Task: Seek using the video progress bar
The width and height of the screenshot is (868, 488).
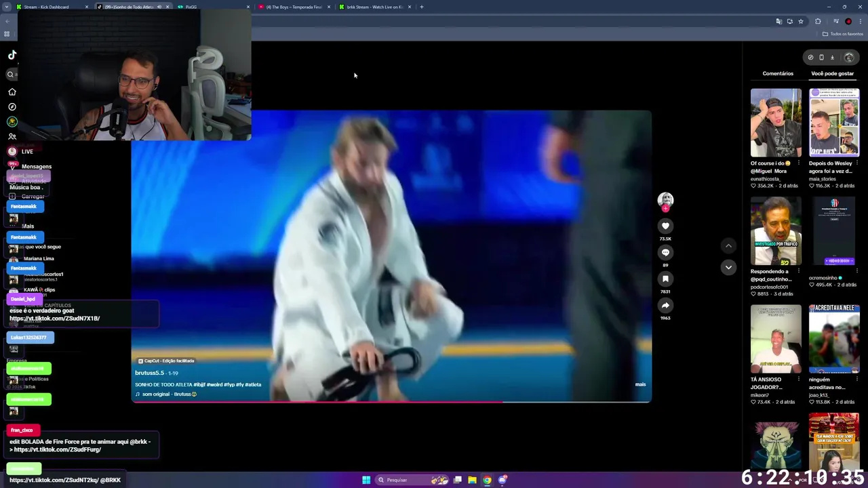Action: pos(391,402)
